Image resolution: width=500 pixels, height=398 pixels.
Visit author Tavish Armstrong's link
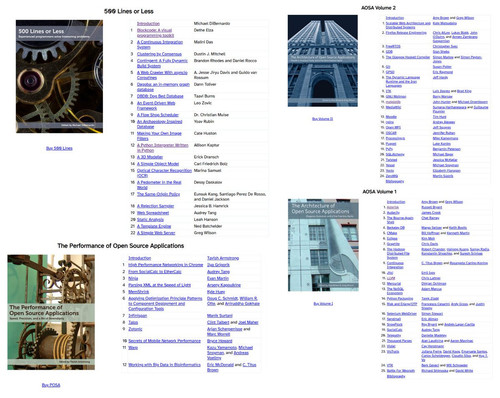point(223,258)
